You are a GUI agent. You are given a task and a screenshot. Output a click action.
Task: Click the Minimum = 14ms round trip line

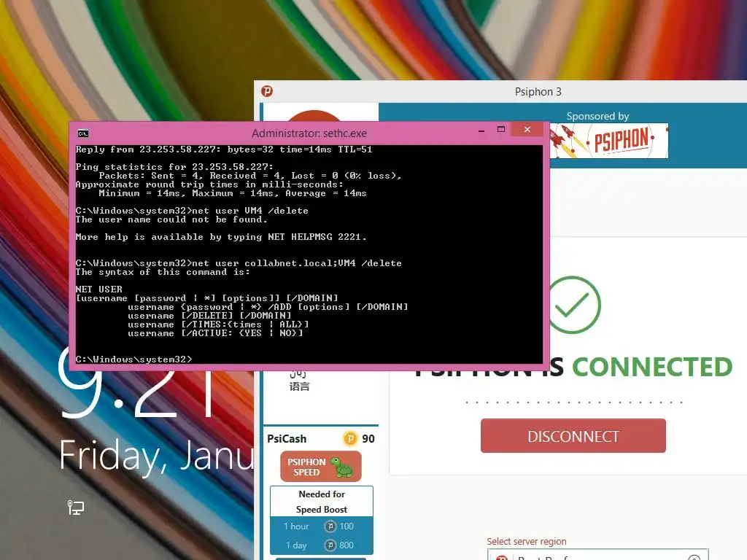[x=233, y=193]
